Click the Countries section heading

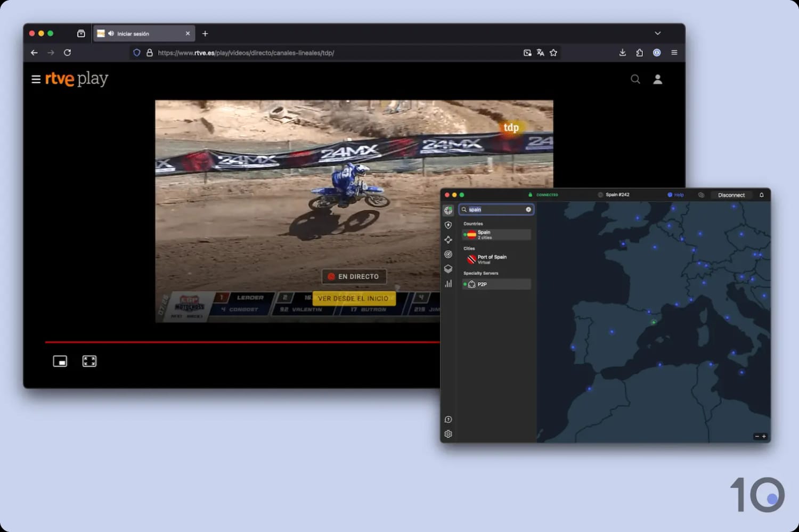tap(473, 224)
